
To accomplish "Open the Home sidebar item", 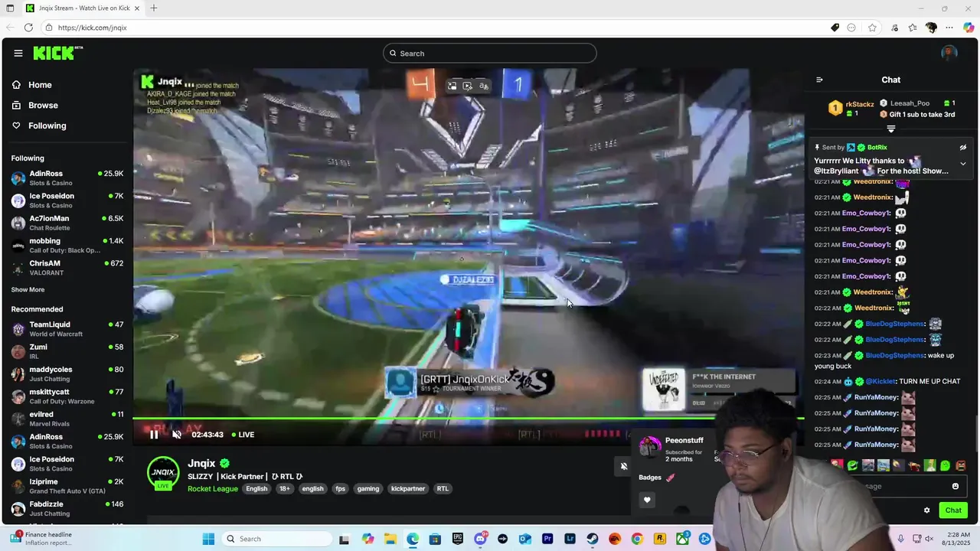I will click(x=40, y=85).
